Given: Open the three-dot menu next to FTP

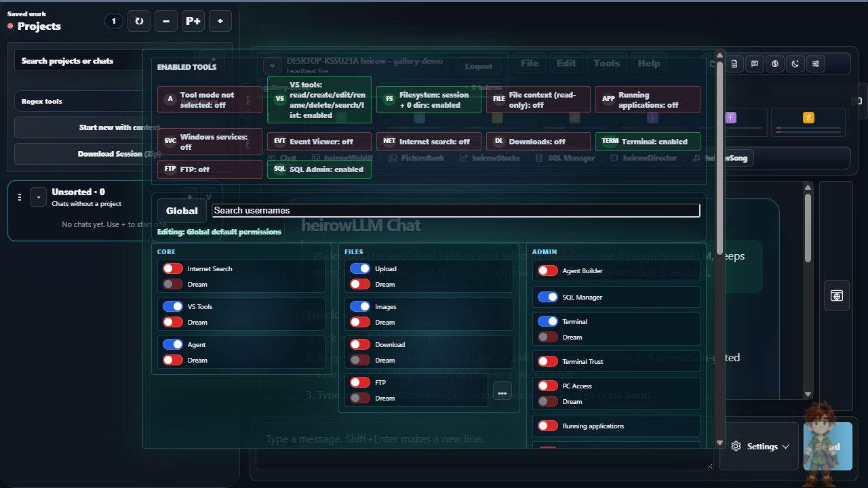Looking at the screenshot, I should 502,392.
